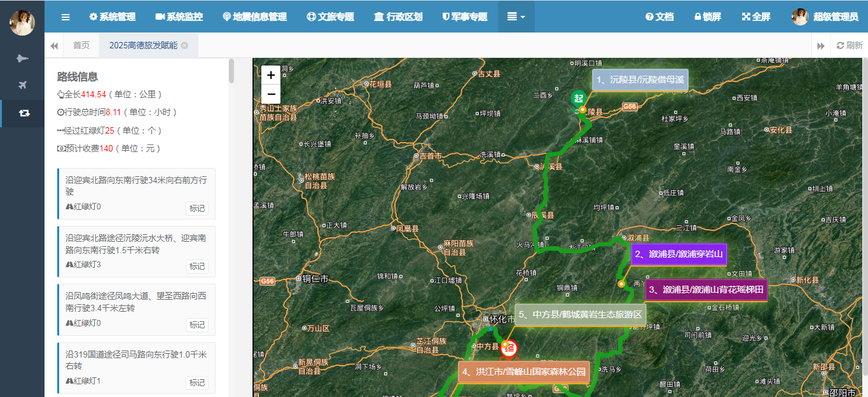Image resolution: width=868 pixels, height=397 pixels.
Task: Open 系统管理 menu
Action: point(112,17)
